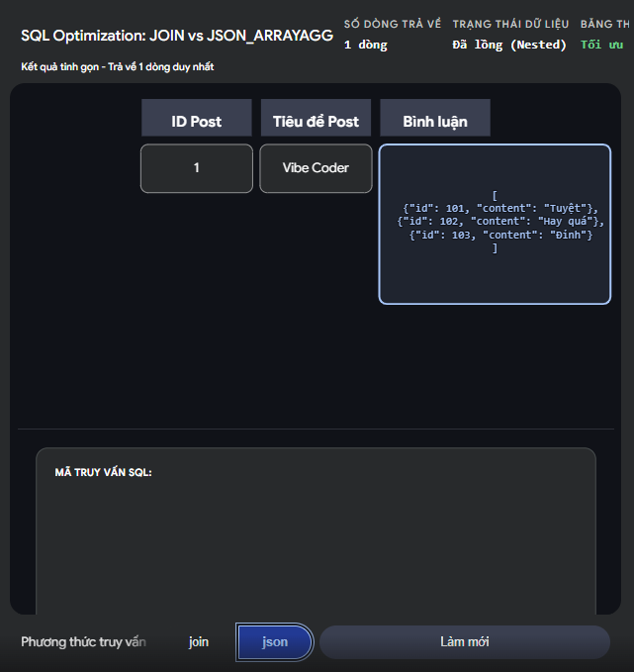Click the 'Kết quả tinh gọn' subtitle

click(x=118, y=67)
